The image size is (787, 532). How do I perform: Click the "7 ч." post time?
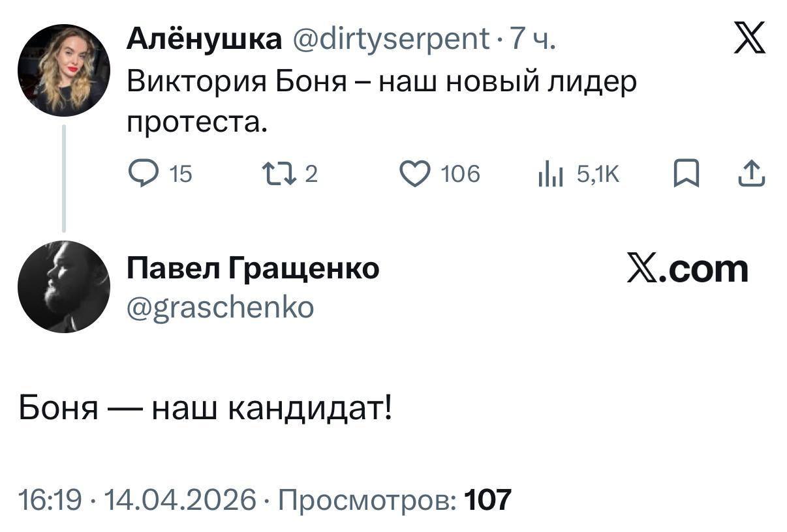coord(533,40)
